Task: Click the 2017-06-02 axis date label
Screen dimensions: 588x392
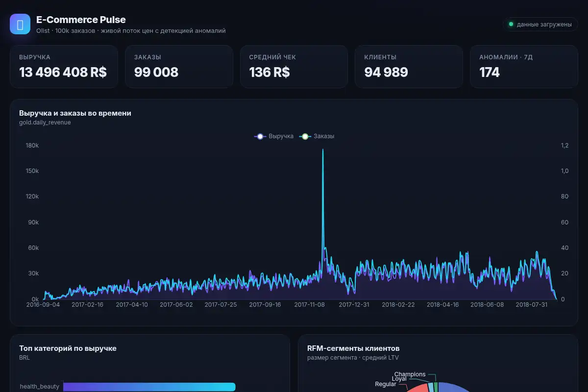Action: [x=176, y=304]
